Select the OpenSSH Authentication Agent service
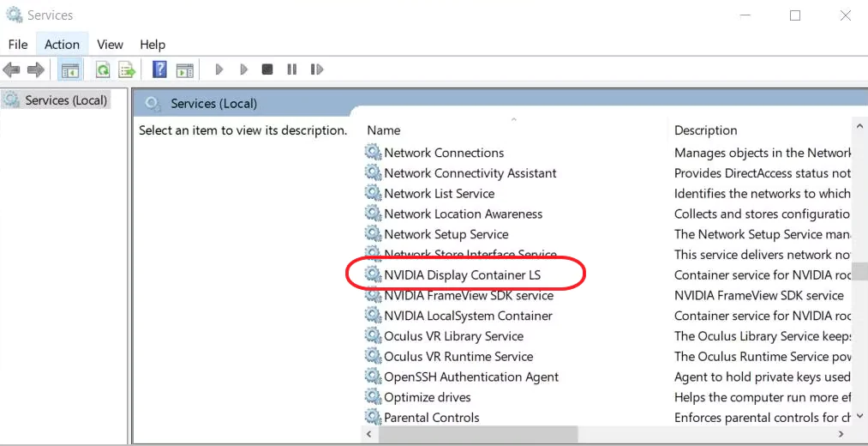 pyautogui.click(x=470, y=377)
